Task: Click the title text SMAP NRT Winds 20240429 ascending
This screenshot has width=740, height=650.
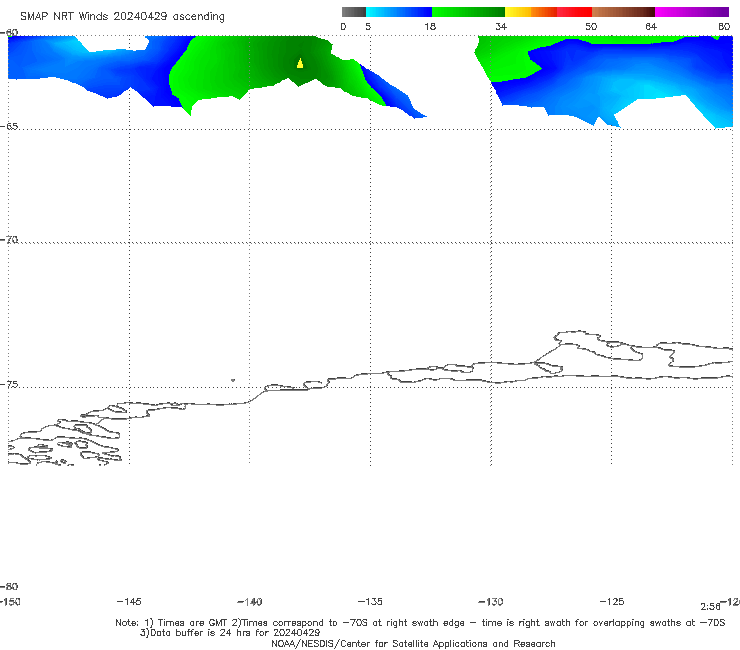Action: (122, 16)
